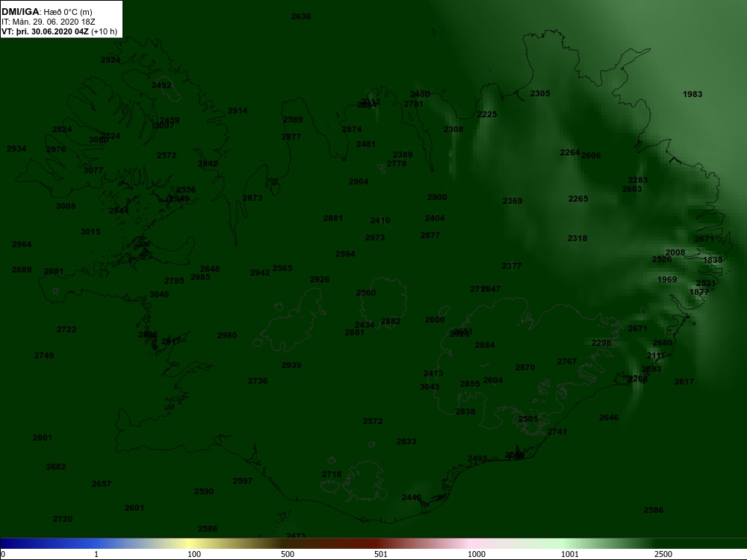This screenshot has height=560, width=747.
Task: Click the map value 2318
Action: [577, 238]
